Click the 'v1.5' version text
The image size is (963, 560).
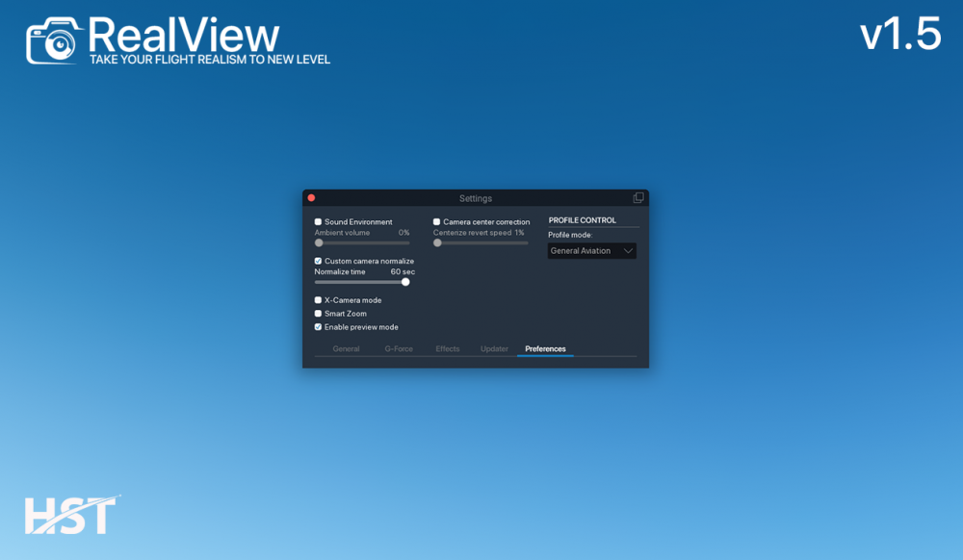(x=900, y=35)
